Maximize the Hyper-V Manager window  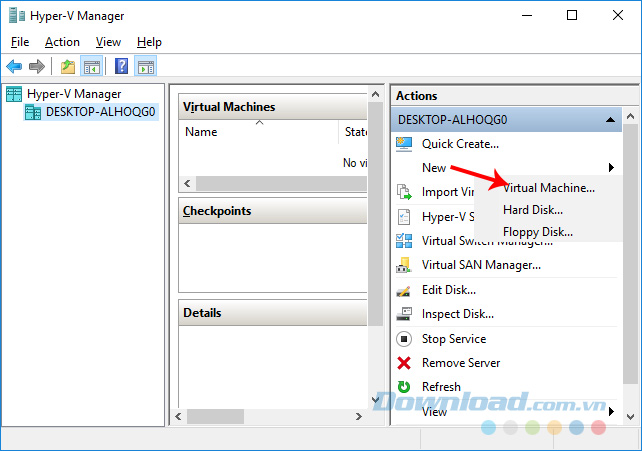coord(572,16)
